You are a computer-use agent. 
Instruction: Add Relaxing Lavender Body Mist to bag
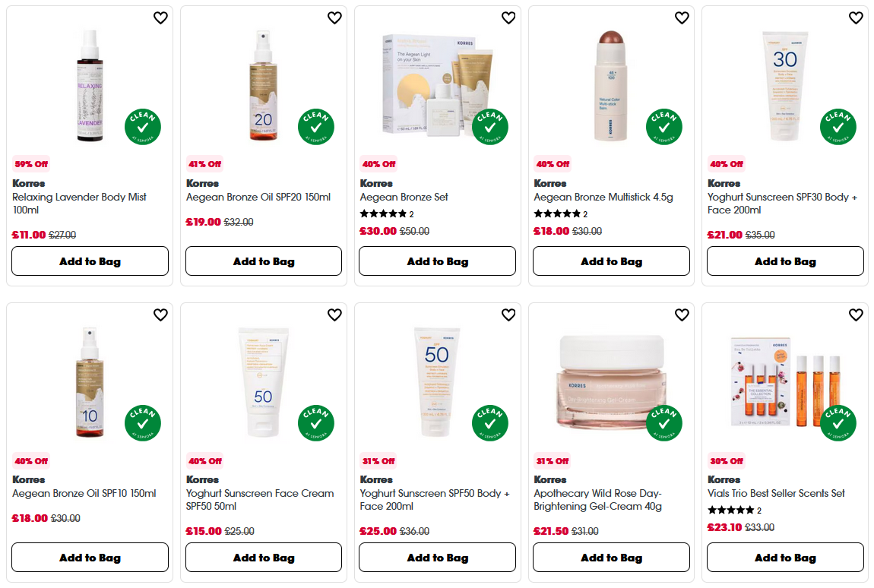[x=90, y=261]
